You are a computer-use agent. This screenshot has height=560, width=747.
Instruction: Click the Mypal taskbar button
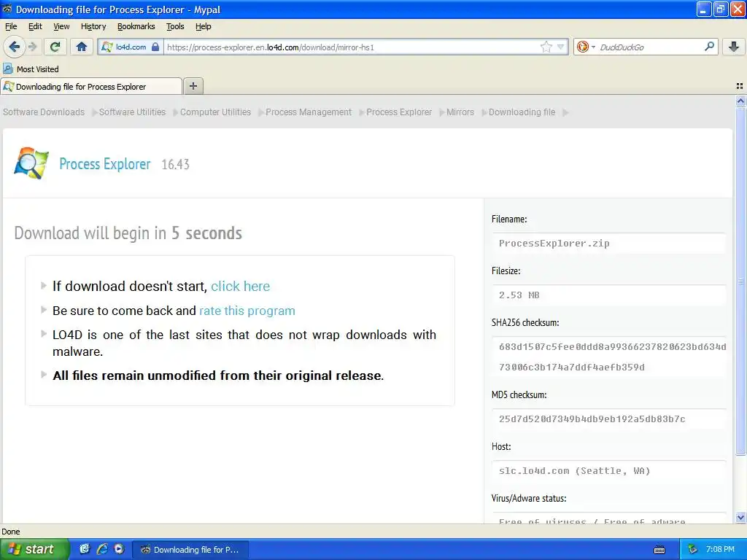tap(190, 550)
